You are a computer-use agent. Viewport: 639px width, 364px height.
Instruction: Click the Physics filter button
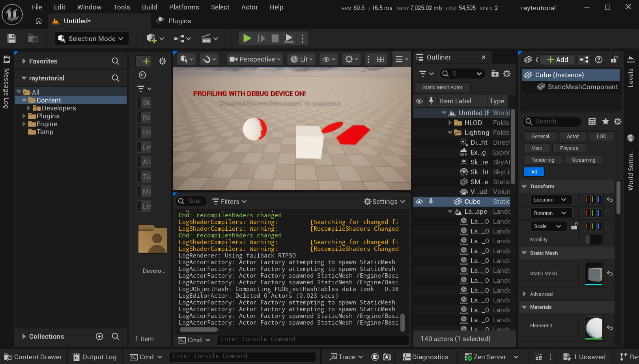pyautogui.click(x=568, y=148)
